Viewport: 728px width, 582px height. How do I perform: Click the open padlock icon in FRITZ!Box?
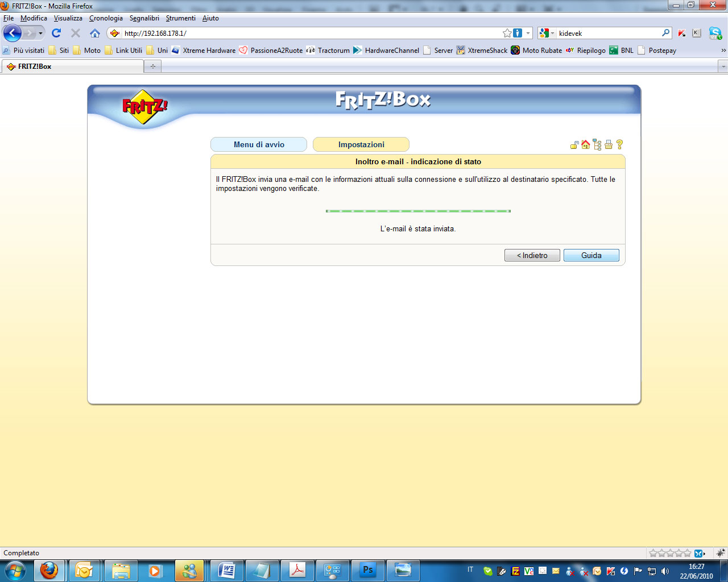point(574,145)
